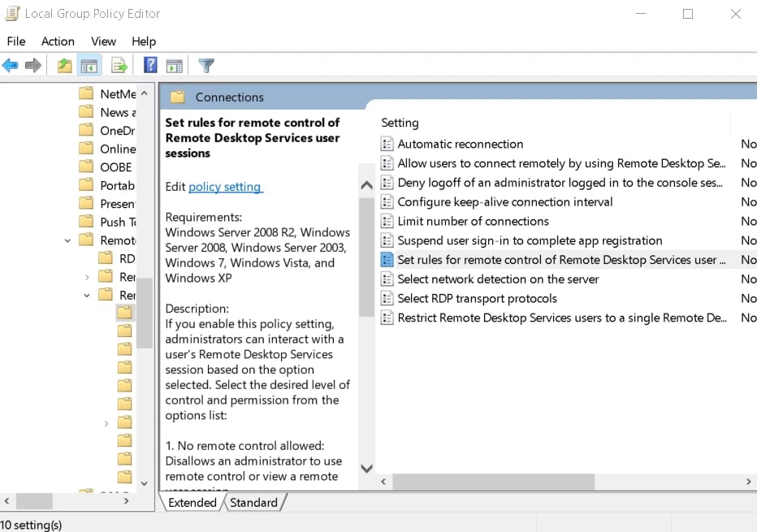This screenshot has height=532, width=757.
Task: Switch to the Standard tab
Action: [x=253, y=503]
